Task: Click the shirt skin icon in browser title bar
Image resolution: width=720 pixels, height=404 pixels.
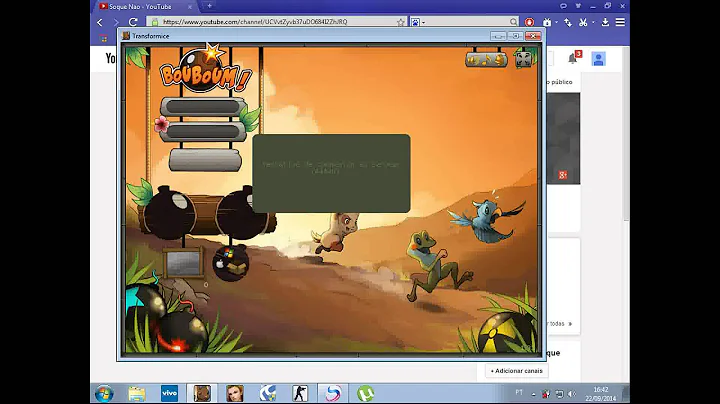Action: tap(578, 6)
